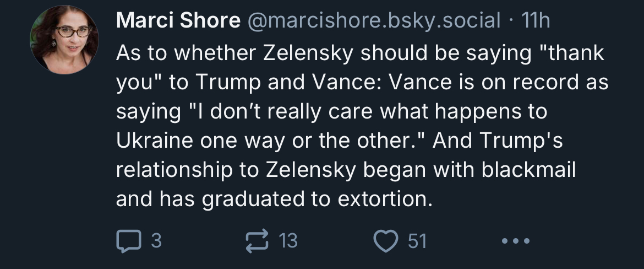Repost this post using the repost arrows icon

257,241
